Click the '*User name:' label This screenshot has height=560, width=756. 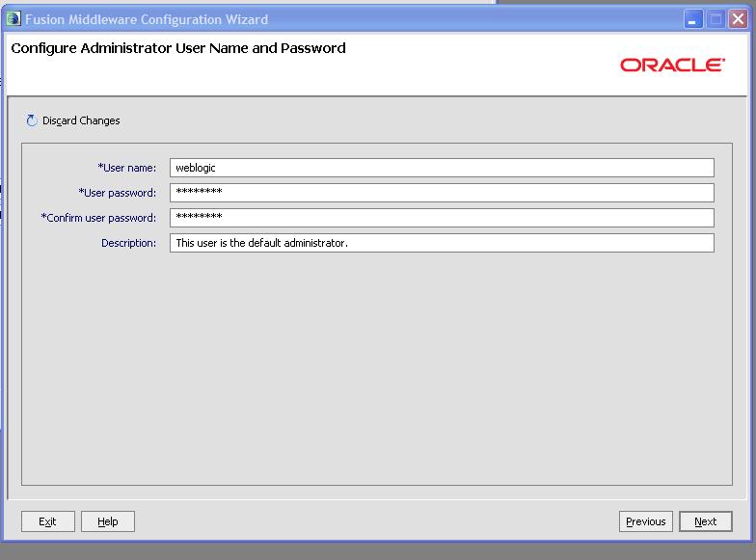[x=127, y=168]
